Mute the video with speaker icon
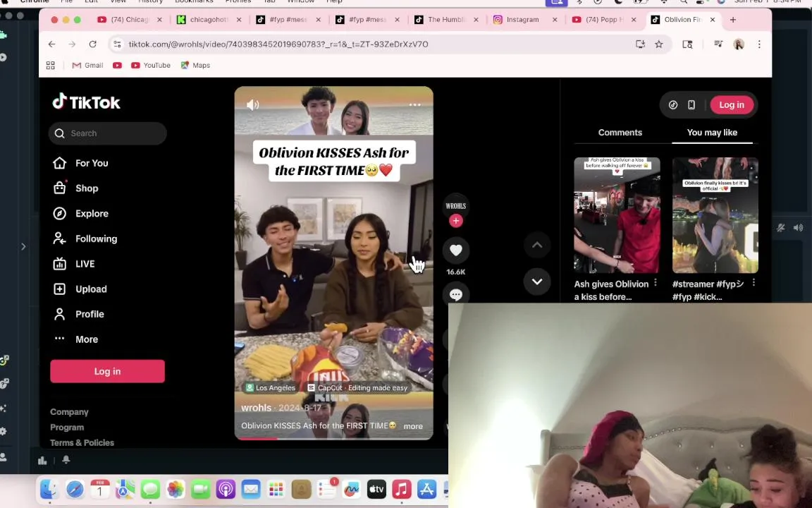Viewport: 812px width, 508px height. point(253,104)
